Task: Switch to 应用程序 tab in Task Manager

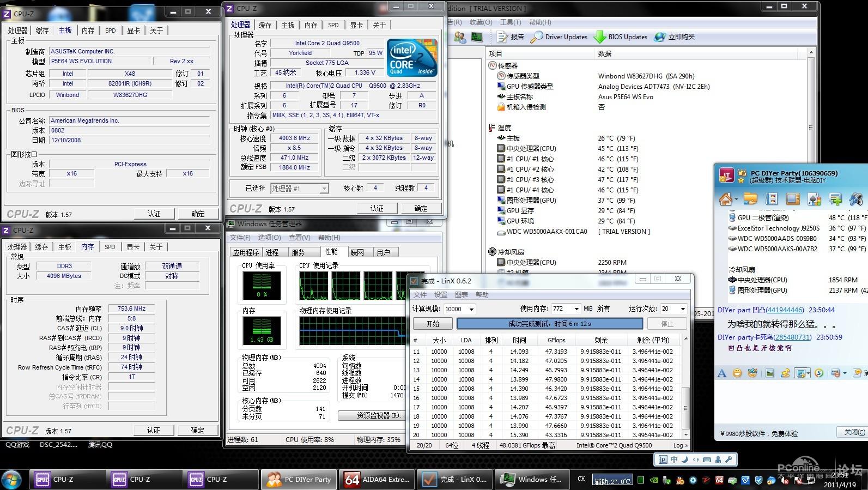Action: pyautogui.click(x=246, y=252)
